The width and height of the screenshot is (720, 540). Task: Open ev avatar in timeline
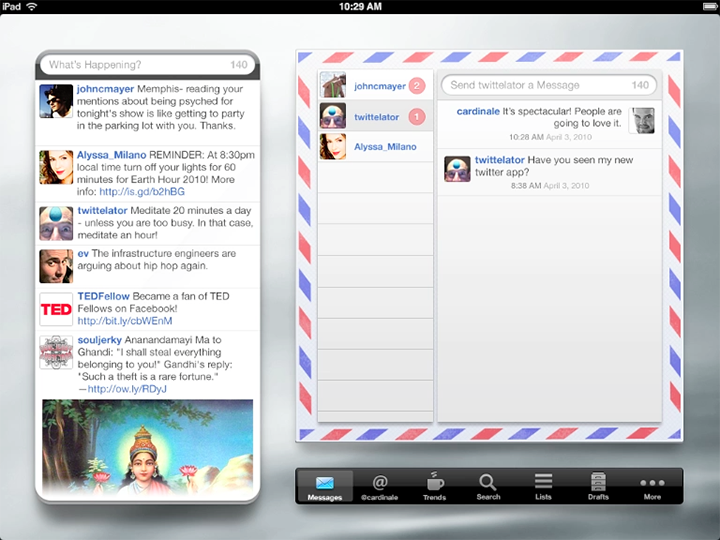56,266
